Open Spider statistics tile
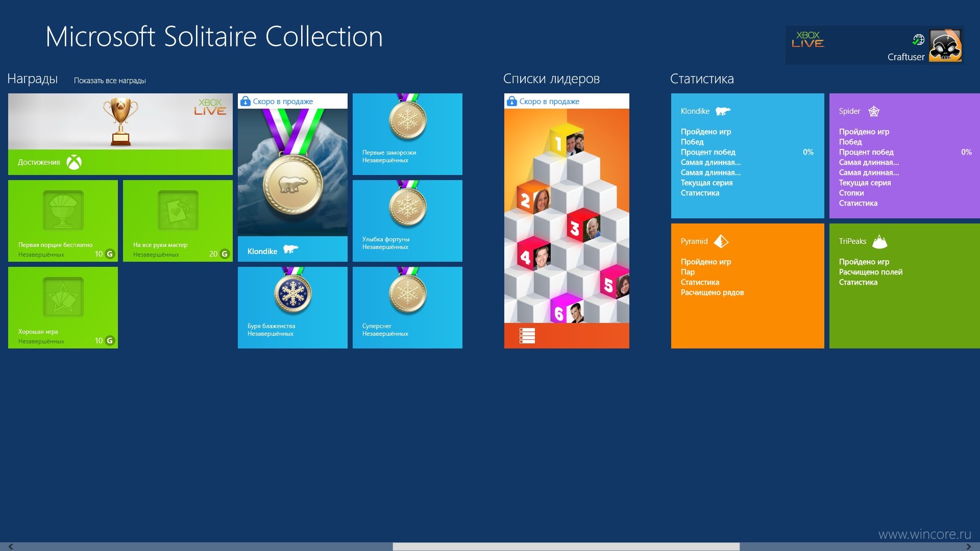The image size is (980, 551). pyautogui.click(x=904, y=156)
